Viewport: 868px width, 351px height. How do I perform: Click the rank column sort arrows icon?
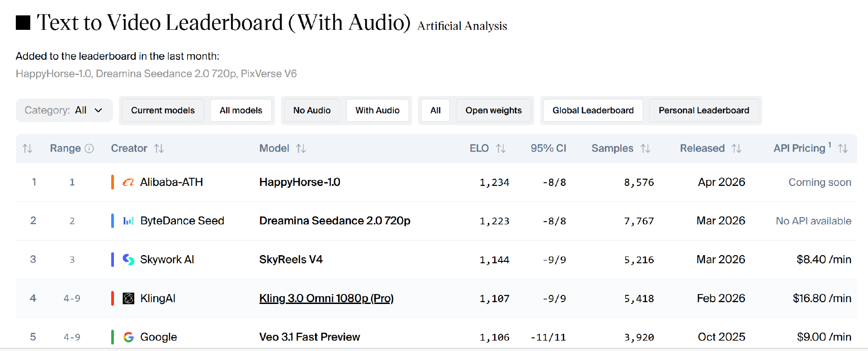(28, 148)
